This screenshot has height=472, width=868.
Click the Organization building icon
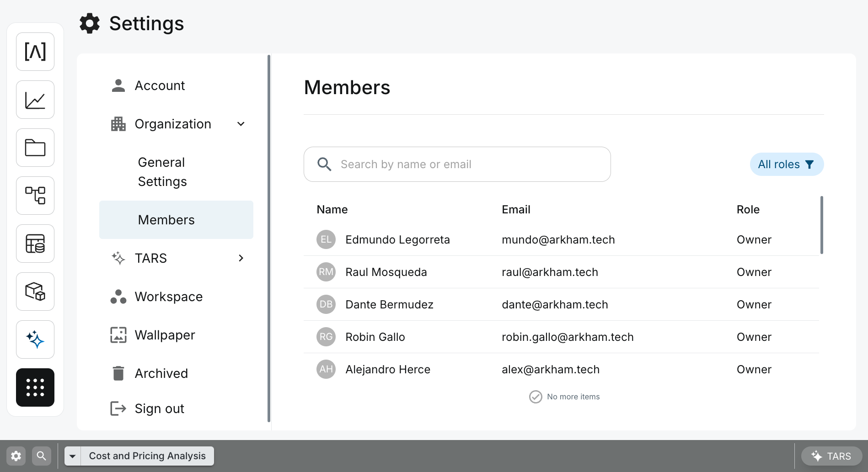[118, 124]
